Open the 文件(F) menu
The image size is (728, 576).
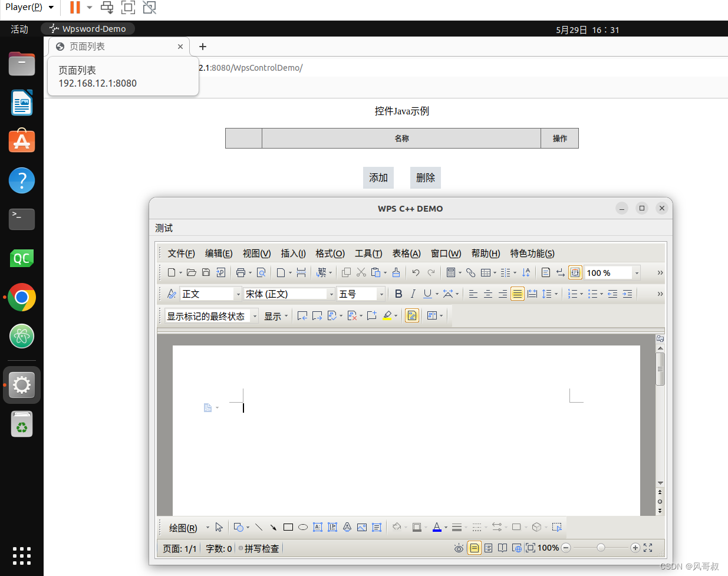pyautogui.click(x=181, y=253)
